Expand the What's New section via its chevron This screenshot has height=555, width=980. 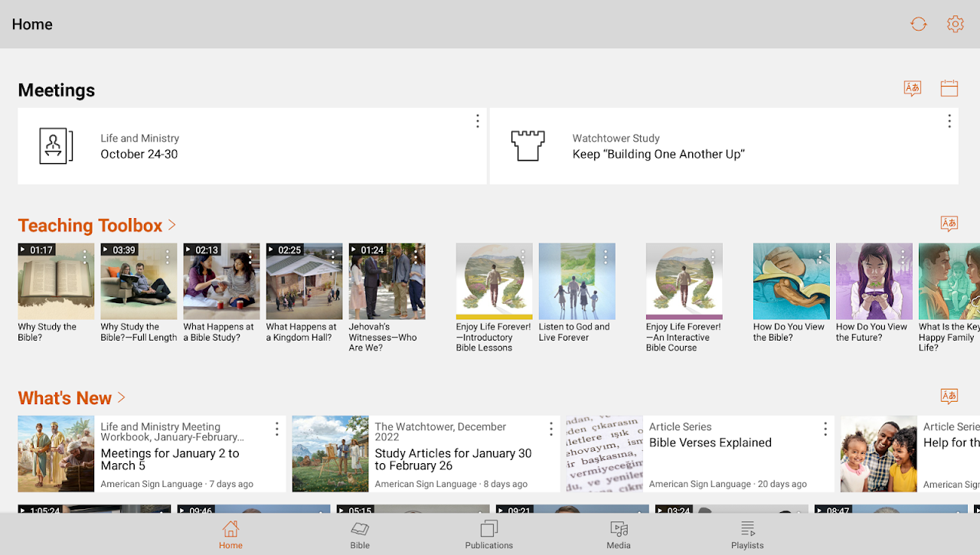click(x=121, y=397)
